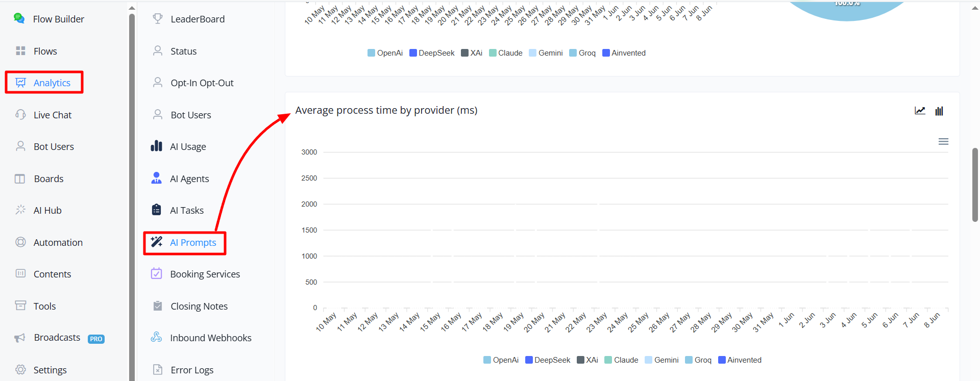Click the page vertical scrollbar thumb
This screenshot has width=980, height=381.
pyautogui.click(x=975, y=185)
